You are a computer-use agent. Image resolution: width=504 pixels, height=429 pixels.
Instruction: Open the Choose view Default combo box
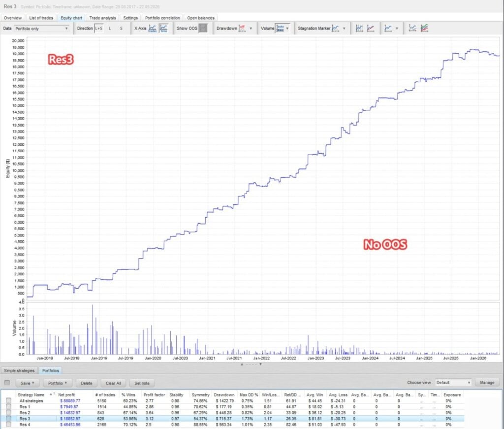pos(453,383)
